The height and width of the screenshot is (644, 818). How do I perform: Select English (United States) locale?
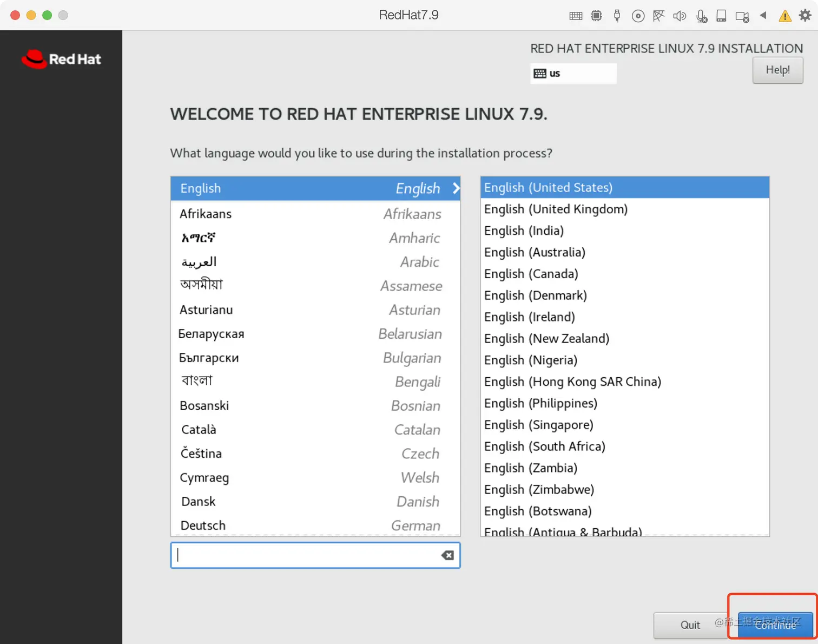coord(625,188)
